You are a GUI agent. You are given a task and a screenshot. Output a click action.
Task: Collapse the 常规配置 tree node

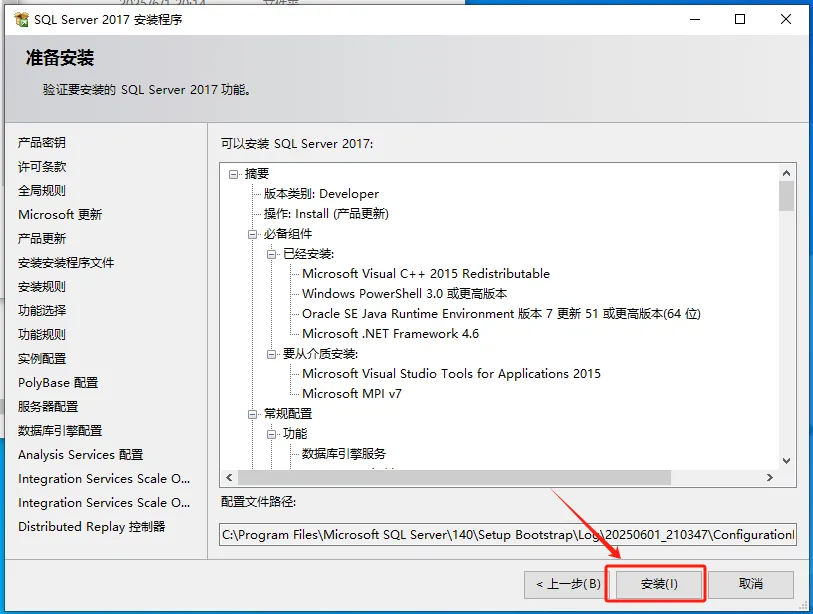[253, 414]
